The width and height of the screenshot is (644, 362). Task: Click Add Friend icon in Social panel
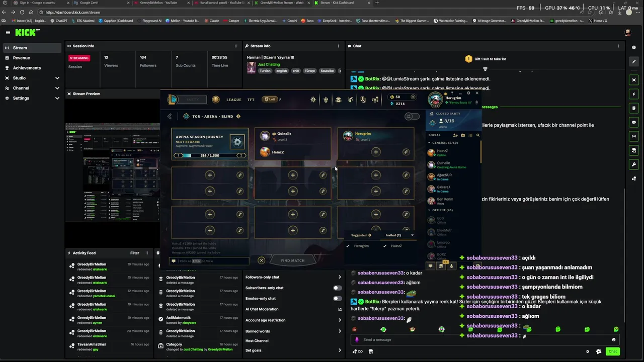tap(455, 135)
